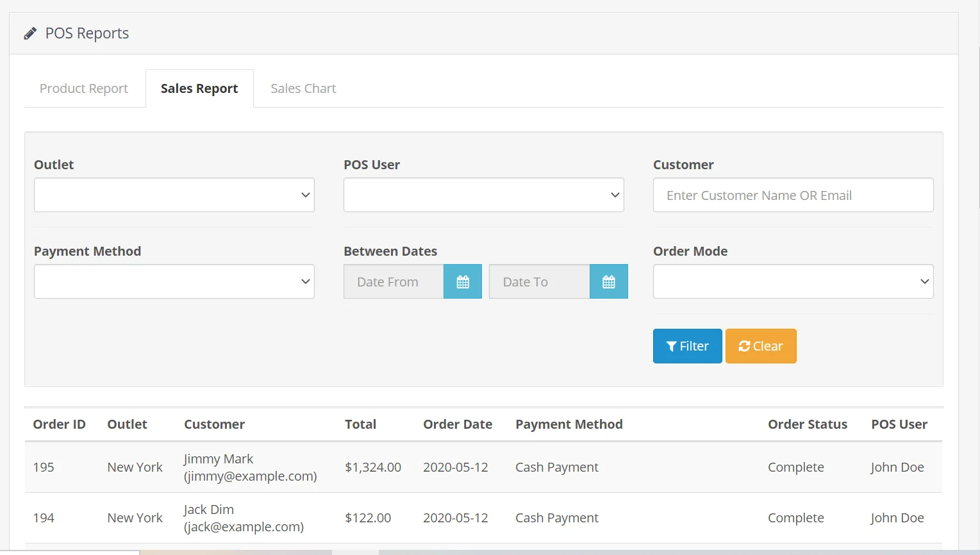Select order ID 194 cell
The width and height of the screenshot is (980, 555).
[x=44, y=518]
